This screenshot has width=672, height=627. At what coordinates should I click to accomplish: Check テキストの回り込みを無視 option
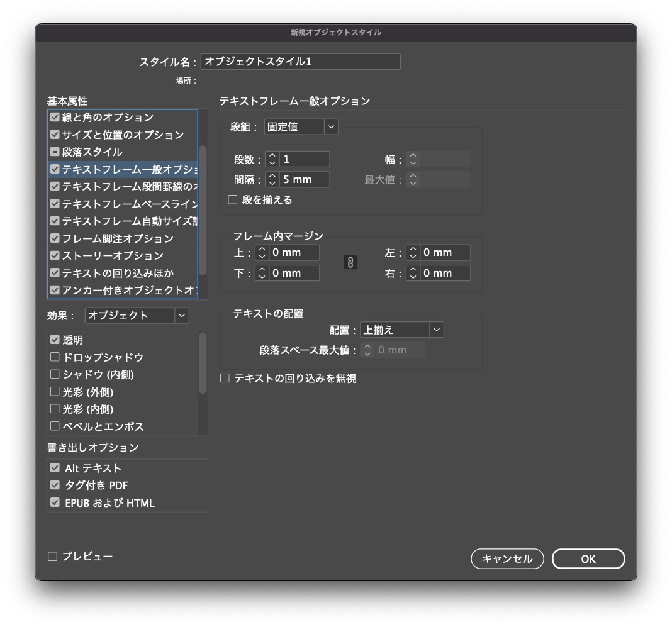[225, 379]
